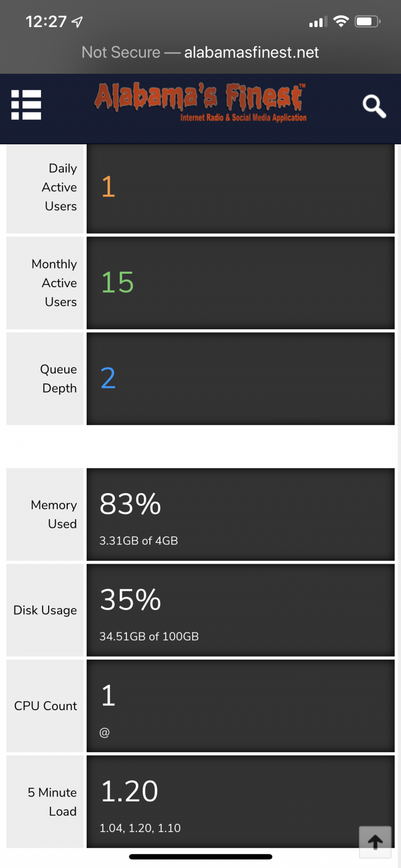This screenshot has height=868, width=401.
Task: Open the hamburger list menu icon
Action: click(x=26, y=105)
